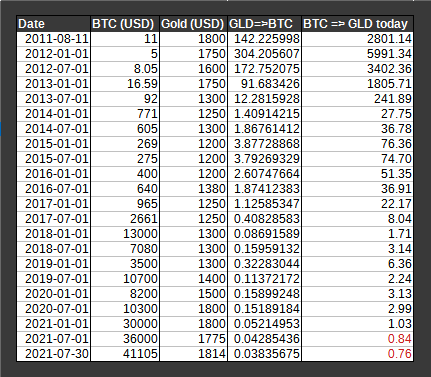Select ratio cell 0.03835675
Viewport: 431px width, 377px height.
tap(265, 354)
